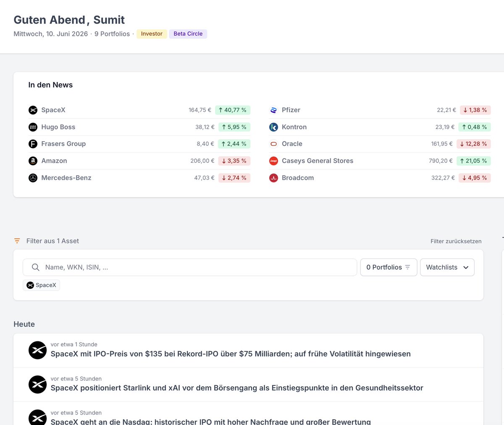Screen dimensions: 504x425
Task: Select the Hugo Boss stock name
Action: [58, 127]
